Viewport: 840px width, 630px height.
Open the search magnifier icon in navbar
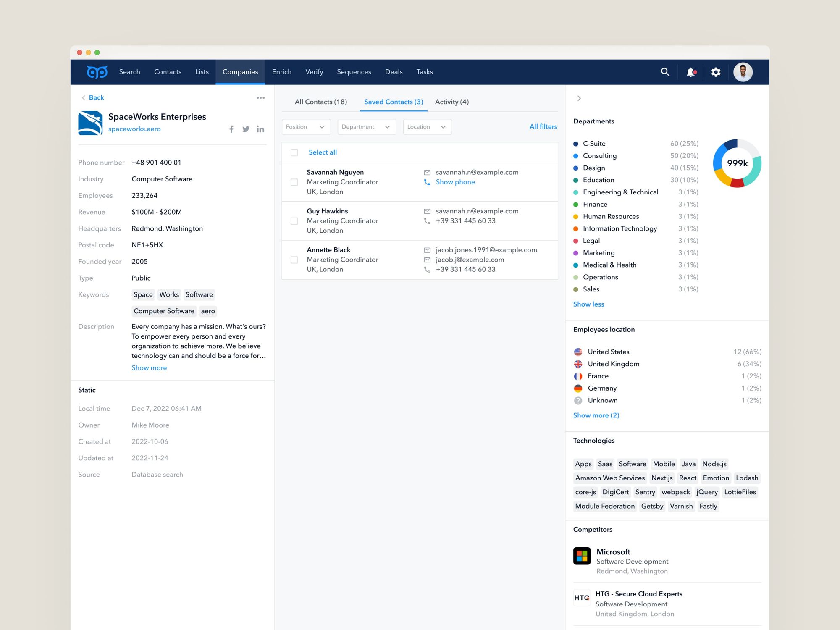[665, 72]
